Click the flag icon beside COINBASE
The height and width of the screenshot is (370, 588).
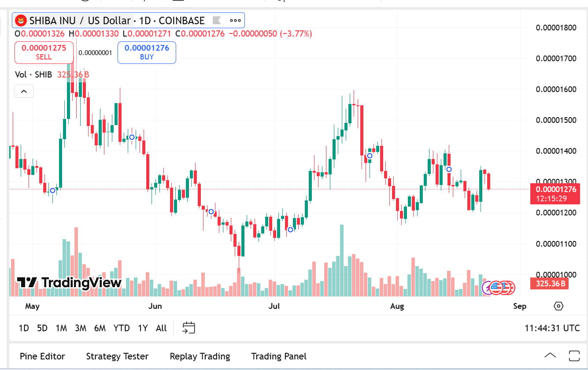tap(216, 20)
